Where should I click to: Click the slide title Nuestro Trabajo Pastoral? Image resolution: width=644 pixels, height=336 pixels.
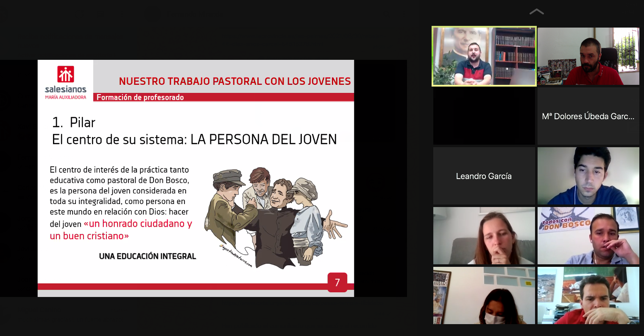coord(234,81)
